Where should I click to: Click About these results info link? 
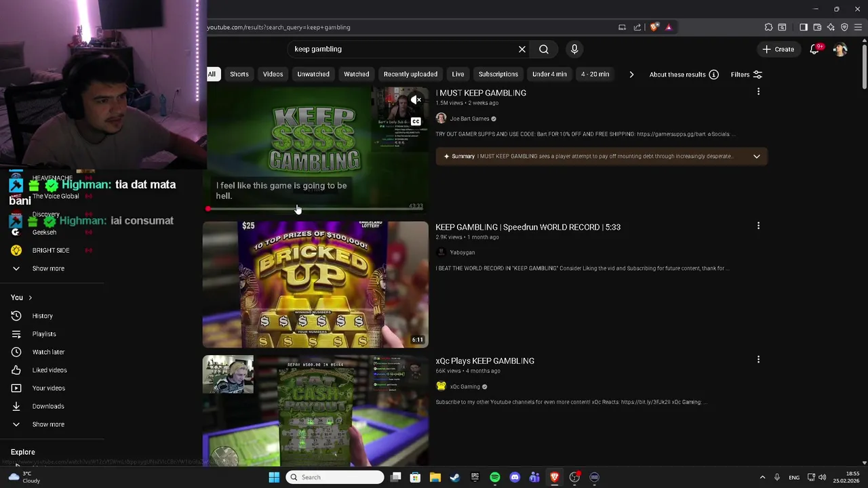pos(684,75)
